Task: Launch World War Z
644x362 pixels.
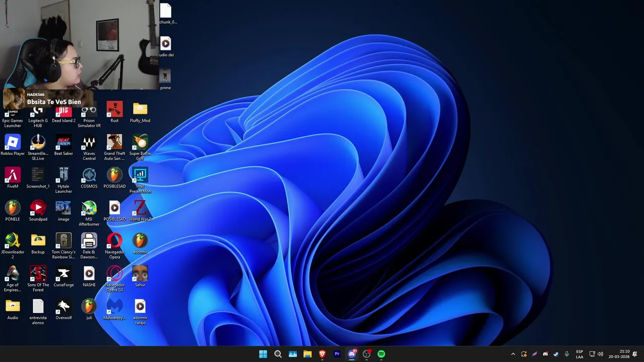Action: (140, 211)
